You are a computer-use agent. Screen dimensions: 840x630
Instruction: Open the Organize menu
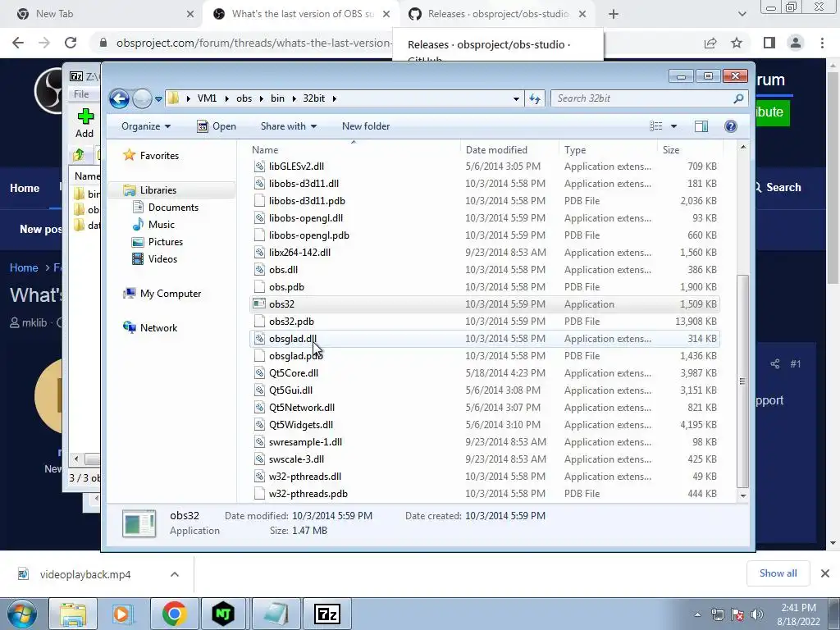[146, 126]
